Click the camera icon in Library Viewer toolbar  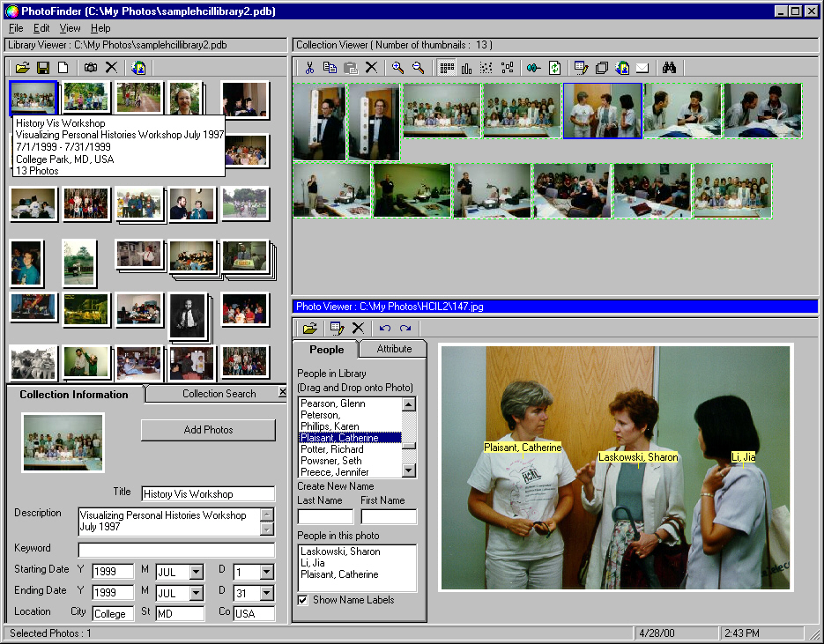91,67
